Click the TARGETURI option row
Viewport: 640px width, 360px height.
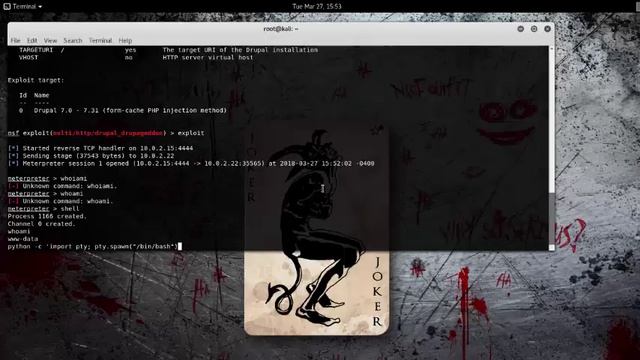pyautogui.click(x=168, y=50)
